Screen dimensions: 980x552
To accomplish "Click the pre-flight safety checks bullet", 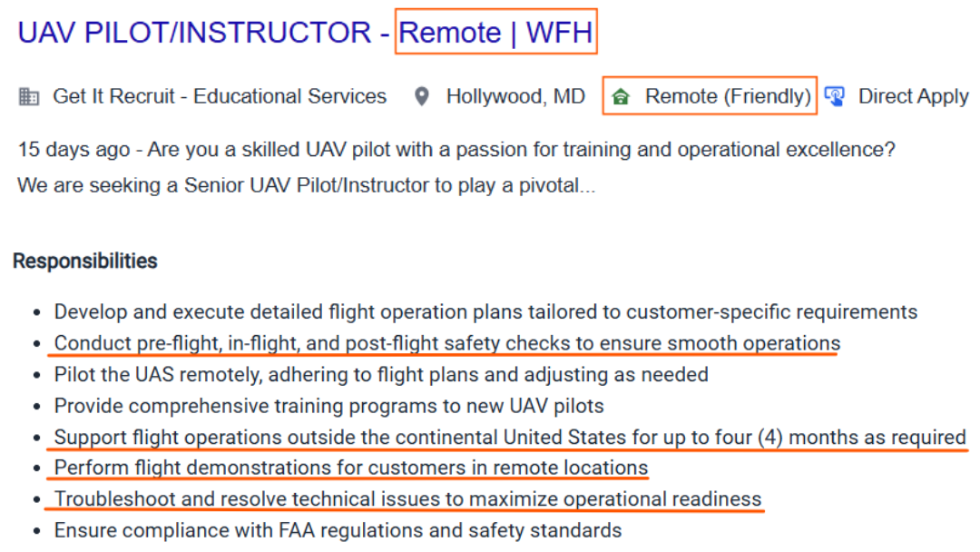I will 446,344.
